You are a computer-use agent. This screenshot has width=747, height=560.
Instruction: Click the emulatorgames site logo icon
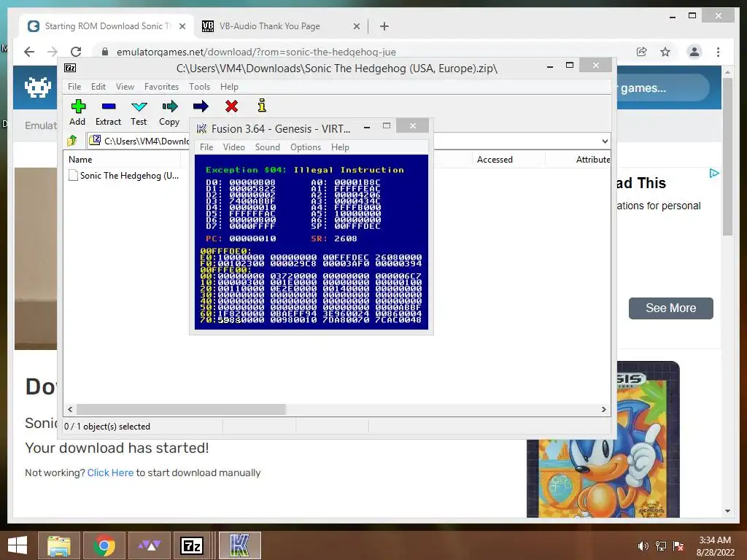[x=38, y=87]
